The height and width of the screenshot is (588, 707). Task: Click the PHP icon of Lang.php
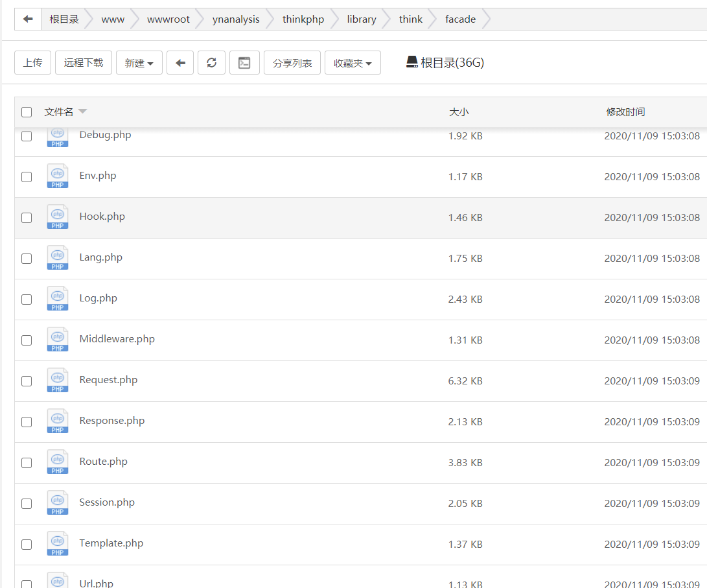[x=58, y=258]
